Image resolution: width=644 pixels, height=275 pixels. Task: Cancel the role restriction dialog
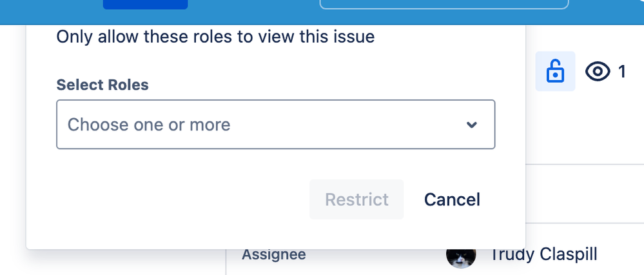point(452,199)
